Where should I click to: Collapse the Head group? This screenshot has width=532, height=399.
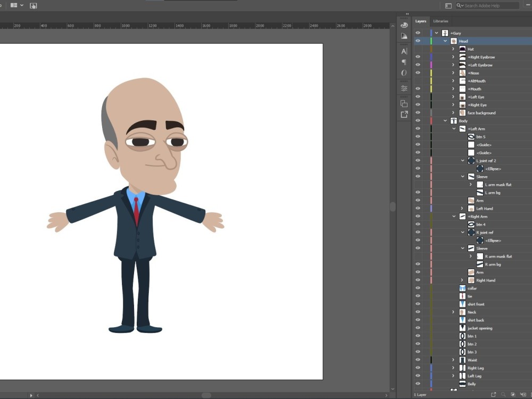445,41
